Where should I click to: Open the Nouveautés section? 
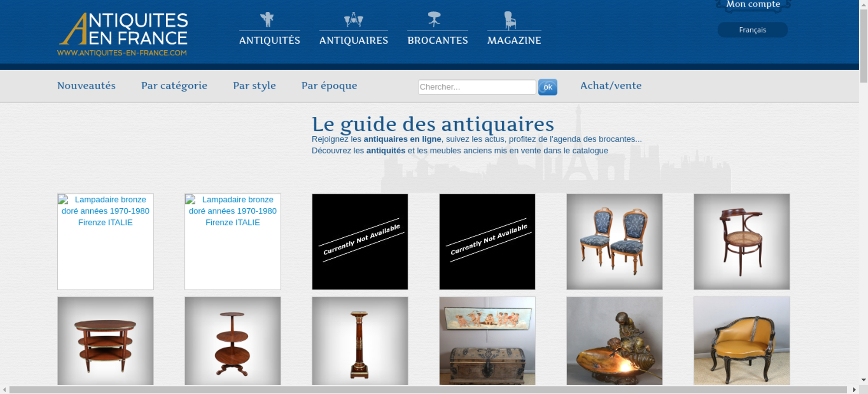pyautogui.click(x=86, y=85)
